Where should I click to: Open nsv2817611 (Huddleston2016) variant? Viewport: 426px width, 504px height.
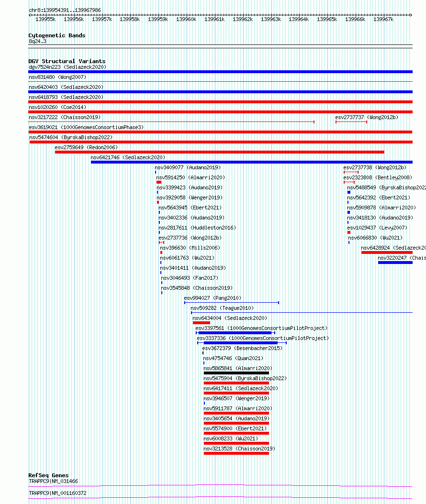(x=197, y=228)
